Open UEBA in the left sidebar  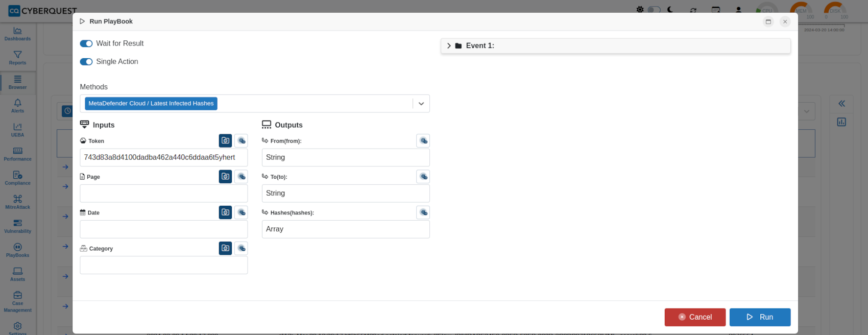(x=17, y=130)
